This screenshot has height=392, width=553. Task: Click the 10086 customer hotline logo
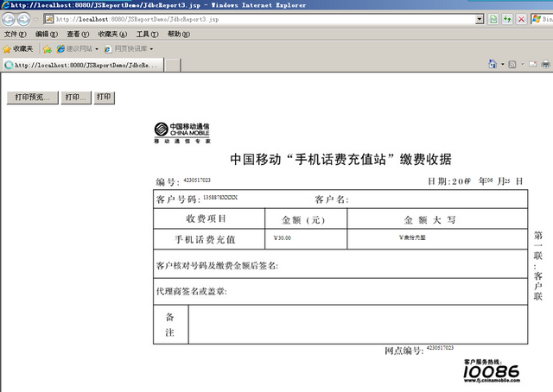[x=492, y=371]
